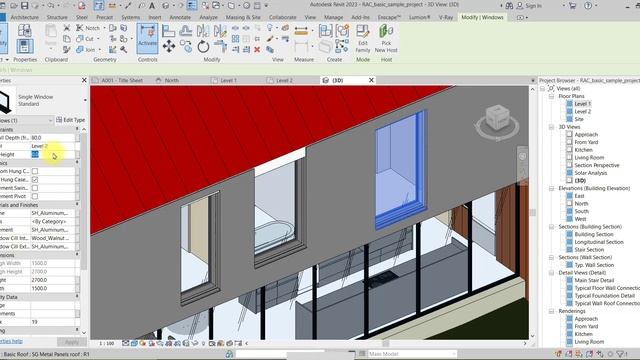Switch to the Level 1 view tab
The image size is (640, 360).
[x=229, y=80]
